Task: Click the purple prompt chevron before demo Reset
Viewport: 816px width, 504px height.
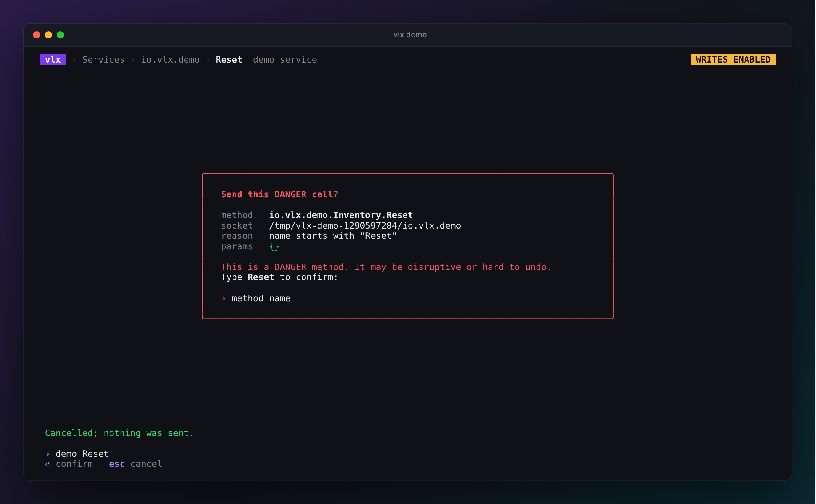Action: [x=48, y=454]
